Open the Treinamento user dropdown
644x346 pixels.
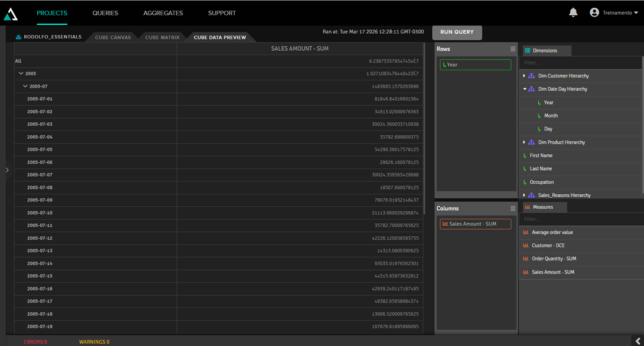point(636,13)
